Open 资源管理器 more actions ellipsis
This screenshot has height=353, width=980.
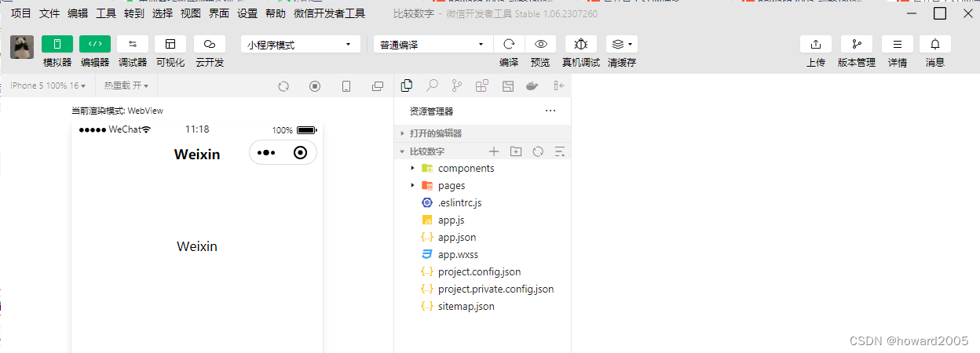tap(550, 111)
